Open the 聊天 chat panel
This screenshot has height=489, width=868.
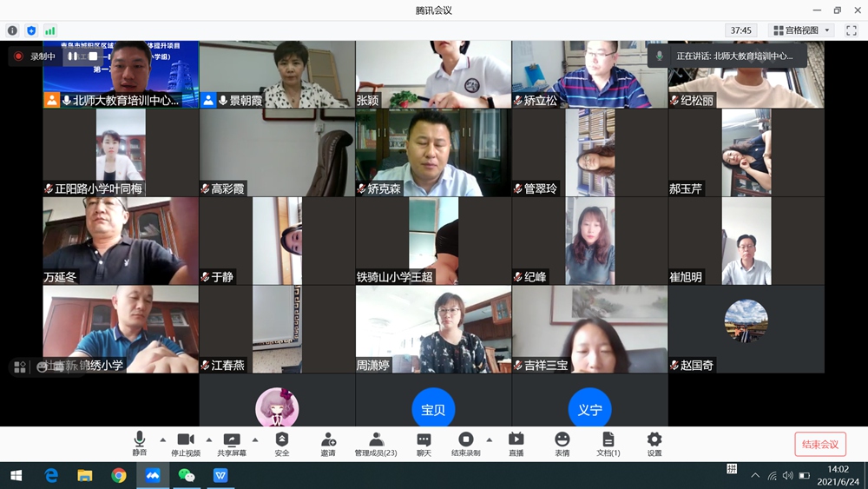(x=424, y=444)
